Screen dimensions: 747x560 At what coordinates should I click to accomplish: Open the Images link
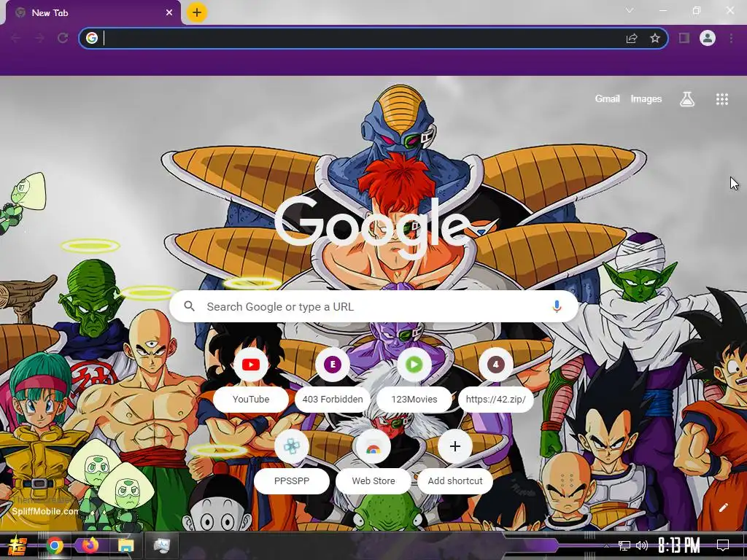(646, 99)
